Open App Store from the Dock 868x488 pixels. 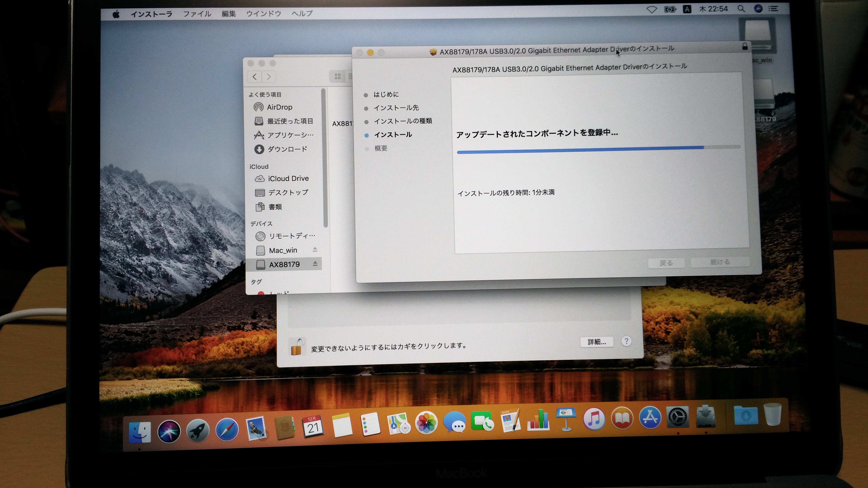click(x=650, y=417)
